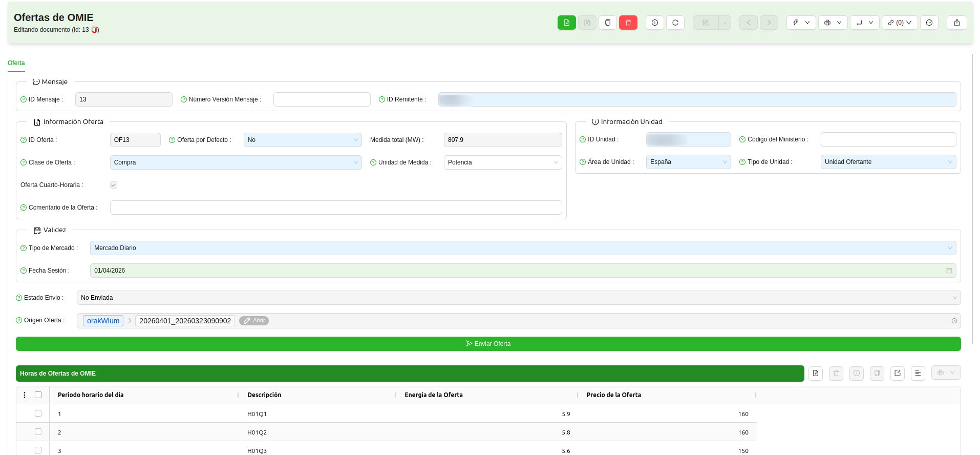Check the checkbox for row H01Q1
Screen dimensions: 980x455
click(38, 413)
